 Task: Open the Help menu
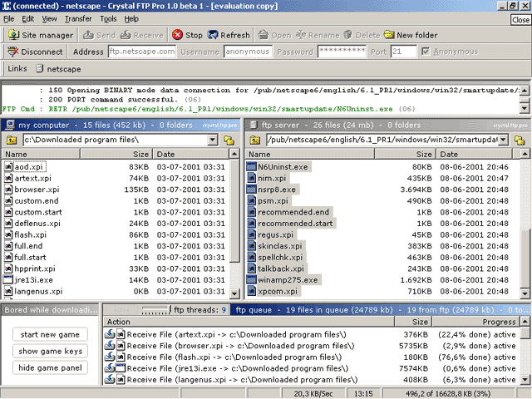(x=131, y=18)
